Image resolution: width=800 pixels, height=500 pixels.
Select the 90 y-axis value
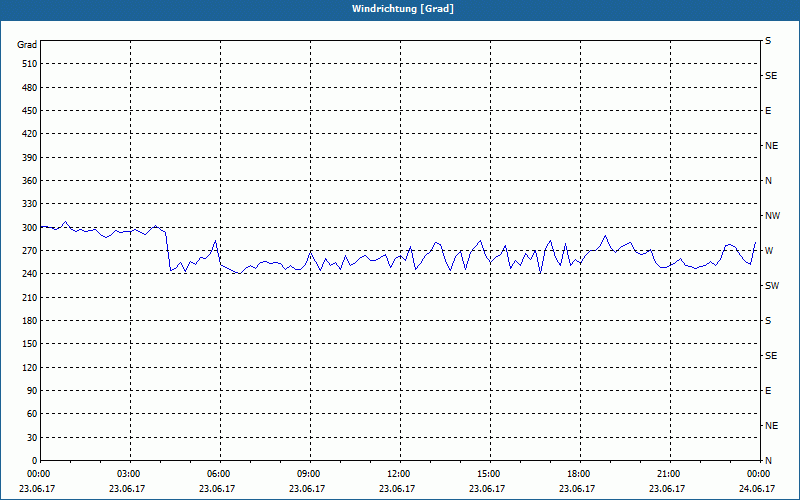click(32, 391)
